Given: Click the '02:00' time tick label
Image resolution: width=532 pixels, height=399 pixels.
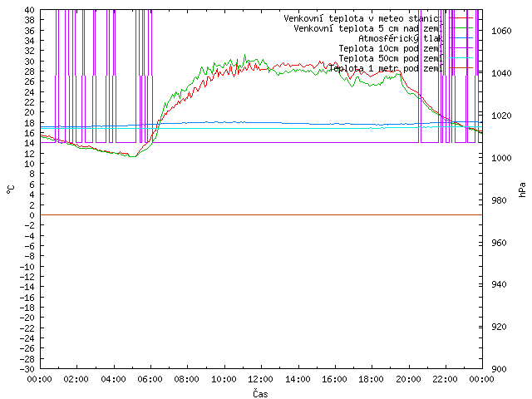Looking at the screenshot, I should [76, 379].
